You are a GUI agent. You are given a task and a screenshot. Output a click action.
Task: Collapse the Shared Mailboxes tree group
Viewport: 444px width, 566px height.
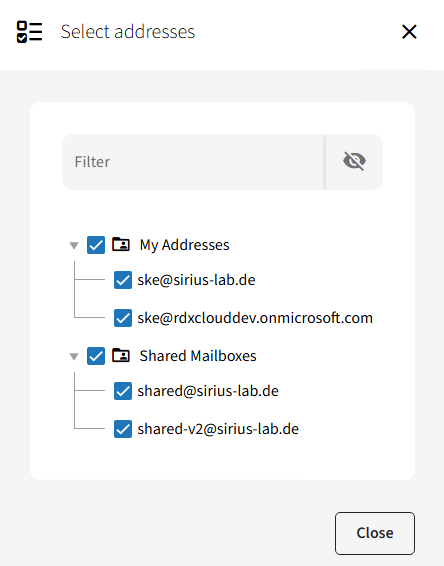click(x=74, y=357)
